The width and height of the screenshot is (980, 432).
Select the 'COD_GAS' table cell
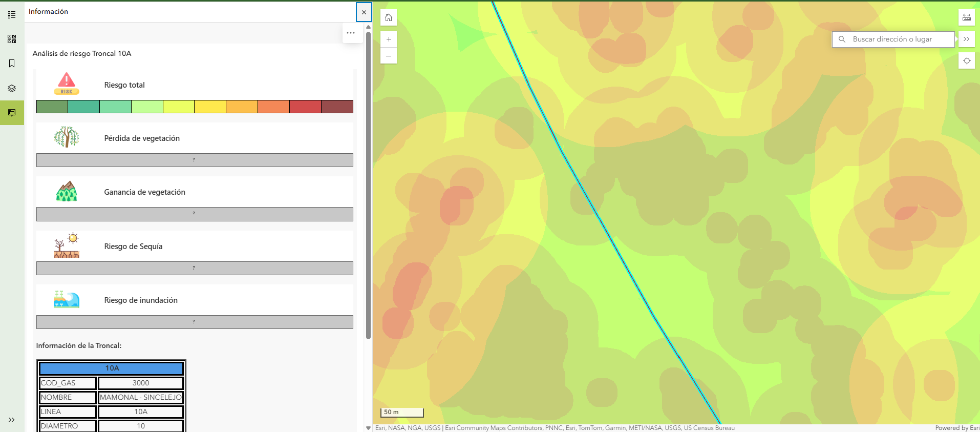click(x=68, y=383)
